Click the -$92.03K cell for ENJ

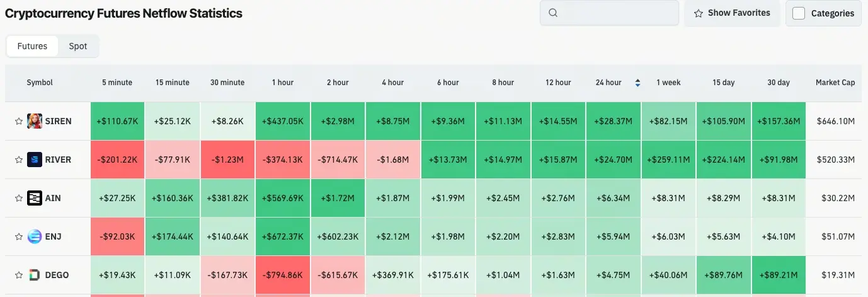[x=117, y=236]
